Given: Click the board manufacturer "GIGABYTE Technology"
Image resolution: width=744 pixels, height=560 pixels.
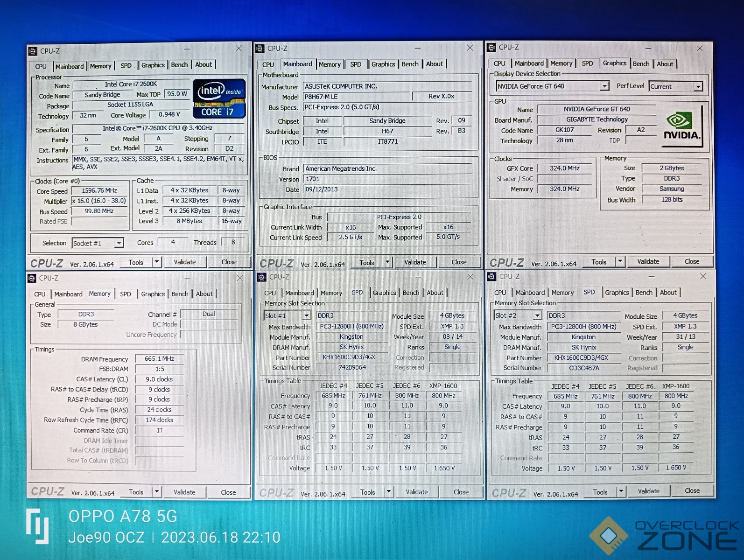Looking at the screenshot, I should pyautogui.click(x=597, y=119).
